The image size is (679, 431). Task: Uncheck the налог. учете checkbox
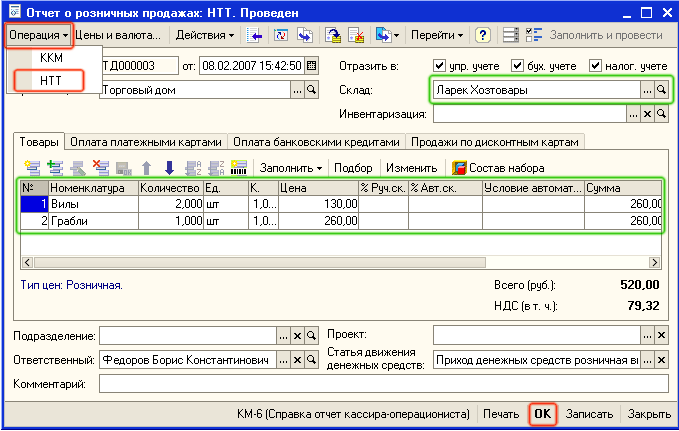(x=595, y=65)
